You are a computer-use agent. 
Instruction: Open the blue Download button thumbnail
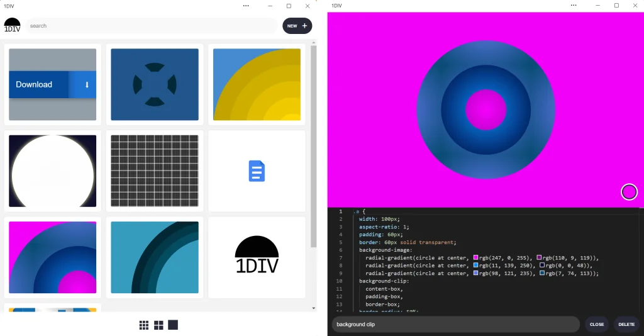click(x=53, y=84)
